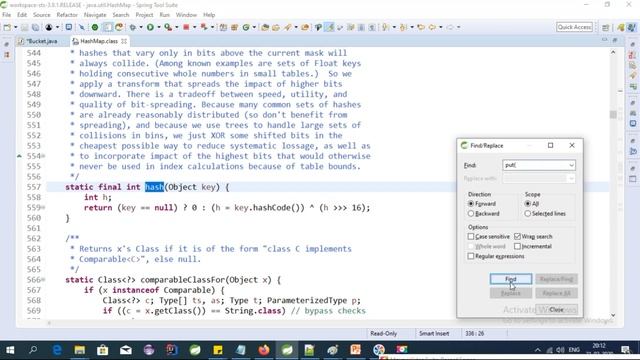Click the editor vertical scrollbar thumb
The width and height of the screenshot is (640, 360).
coord(613,115)
